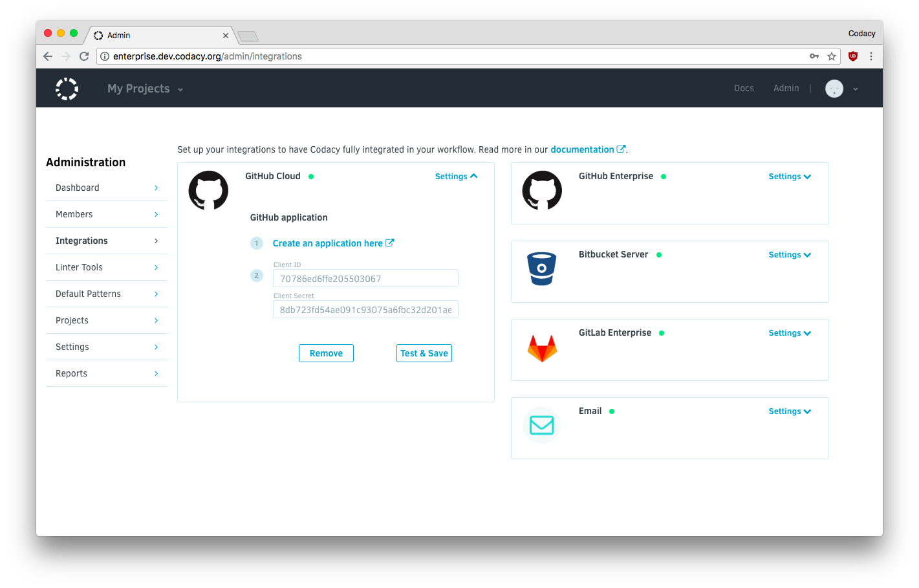
Task: Bookmark page with star icon
Action: tap(832, 56)
